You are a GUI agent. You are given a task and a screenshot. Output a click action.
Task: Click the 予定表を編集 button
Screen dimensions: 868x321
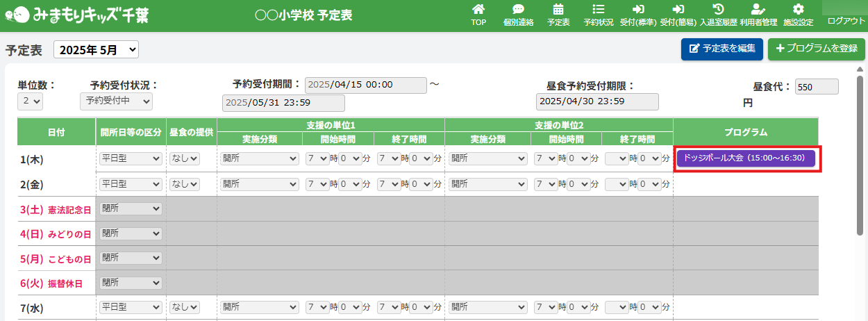722,49
